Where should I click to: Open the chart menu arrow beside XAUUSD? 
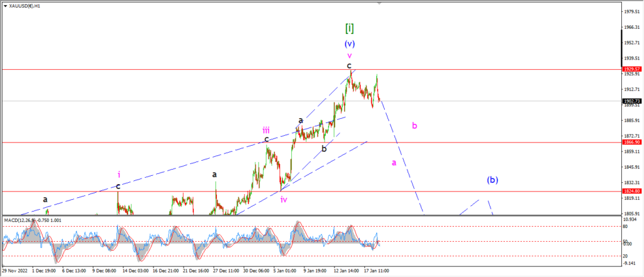[5, 6]
